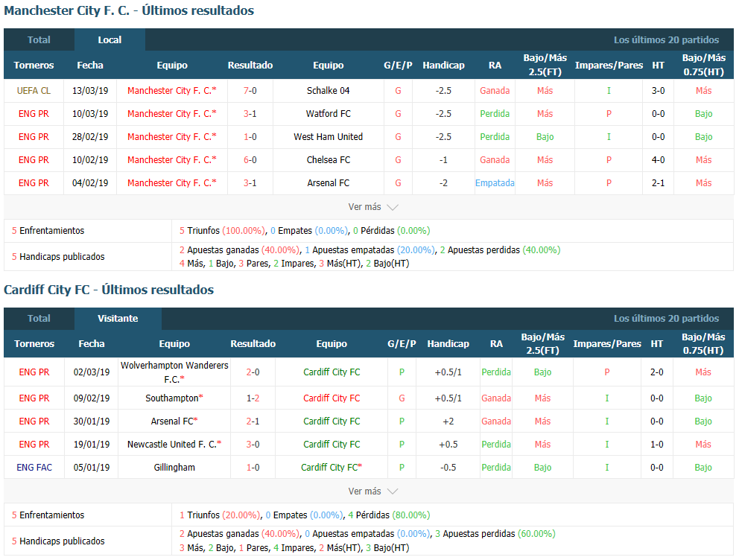This screenshot has width=742, height=560.
Task: Click HT score 4-0 in Chelsea row
Action: [x=658, y=160]
